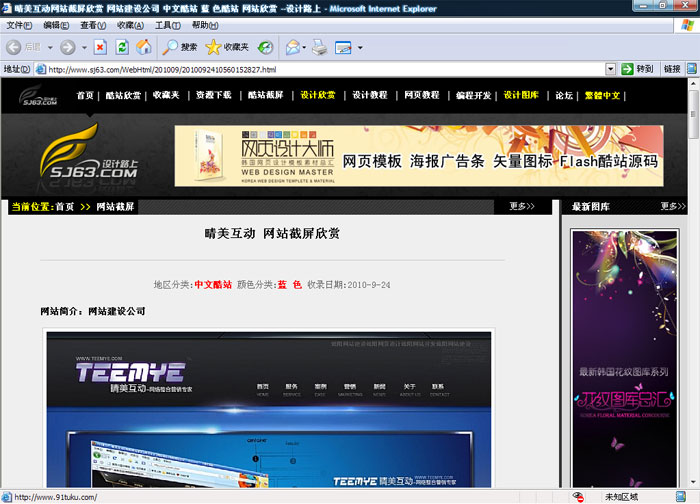Image resolution: width=700 pixels, height=504 pixels.
Task: Click status bar URL http://www.91tuku.com/
Action: pyautogui.click(x=56, y=497)
